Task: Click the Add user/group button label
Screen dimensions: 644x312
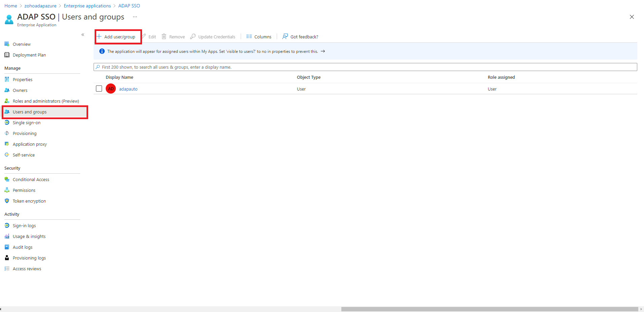Action: pyautogui.click(x=120, y=37)
